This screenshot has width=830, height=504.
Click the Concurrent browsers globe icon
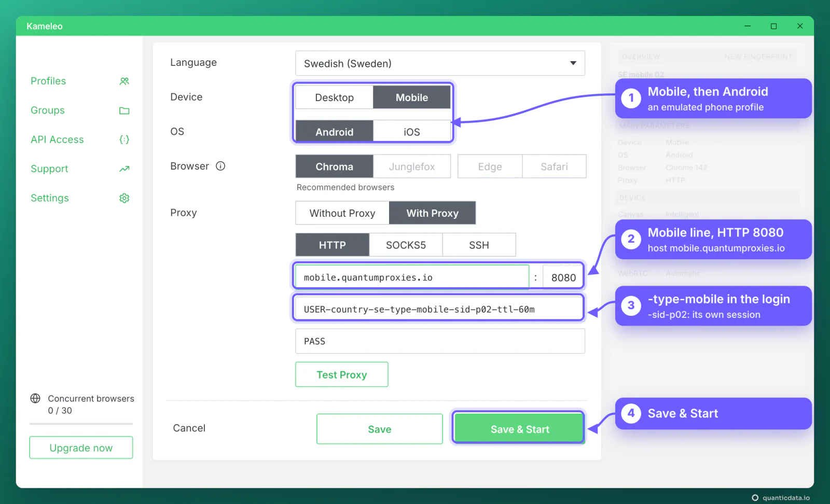(x=35, y=398)
